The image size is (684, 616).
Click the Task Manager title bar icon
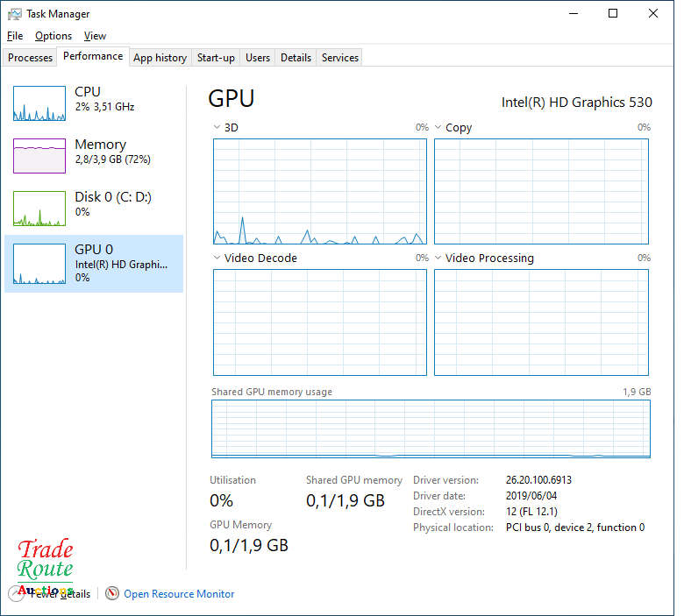click(14, 14)
